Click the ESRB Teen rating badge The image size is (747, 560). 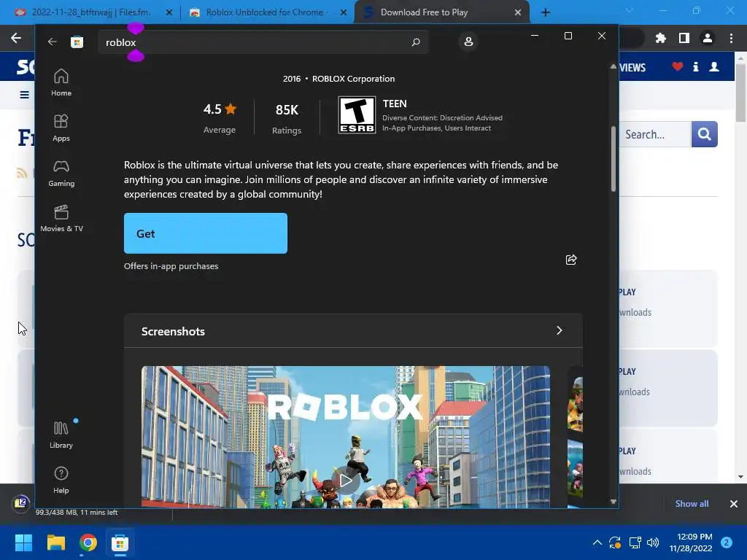click(x=357, y=114)
